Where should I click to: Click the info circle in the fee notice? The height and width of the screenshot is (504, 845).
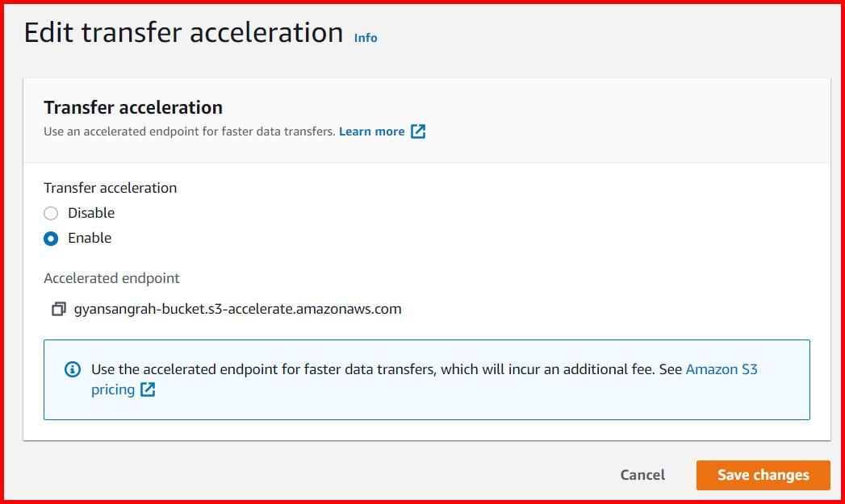click(x=73, y=369)
